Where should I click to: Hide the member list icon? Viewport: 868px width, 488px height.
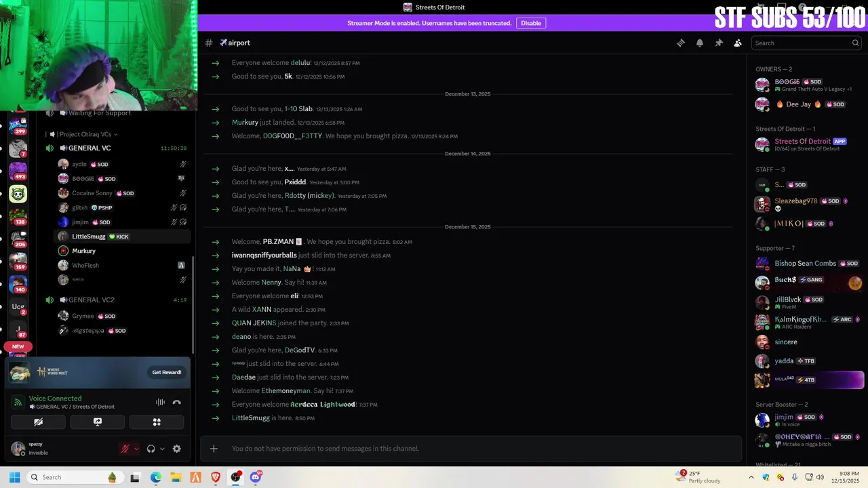(738, 43)
